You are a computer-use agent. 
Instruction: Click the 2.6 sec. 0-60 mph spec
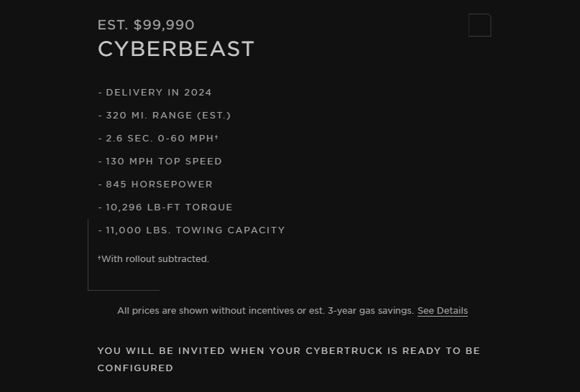[x=157, y=139]
